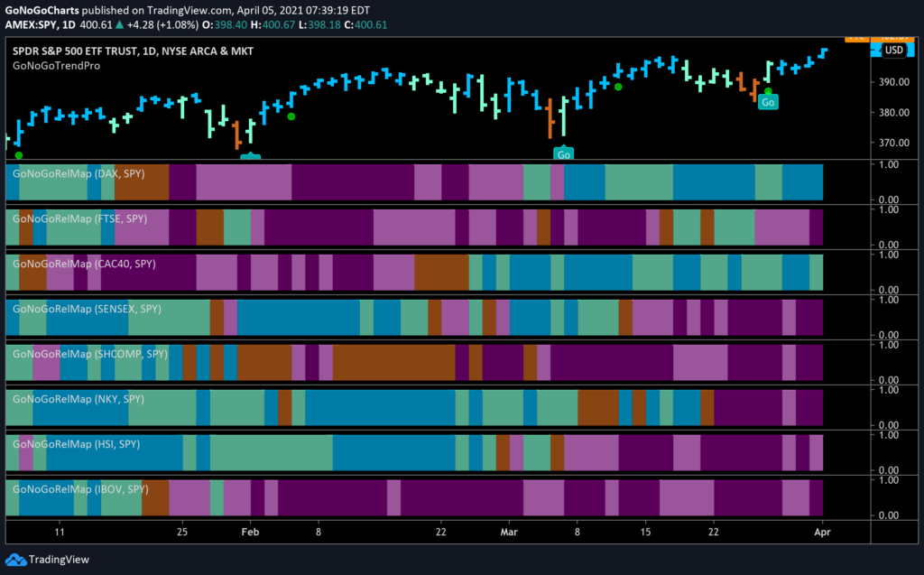This screenshot has width=924, height=575.
Task: Click the Go label near late March
Action: (768, 102)
